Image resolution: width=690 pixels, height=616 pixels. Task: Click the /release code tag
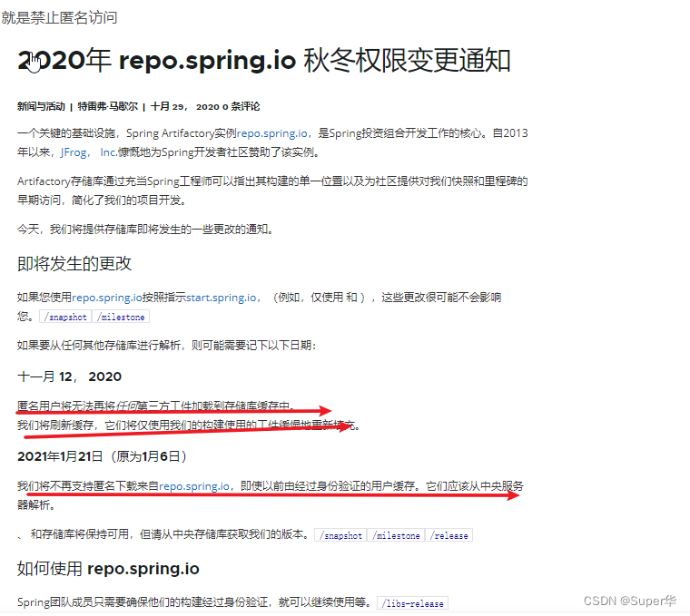point(448,535)
